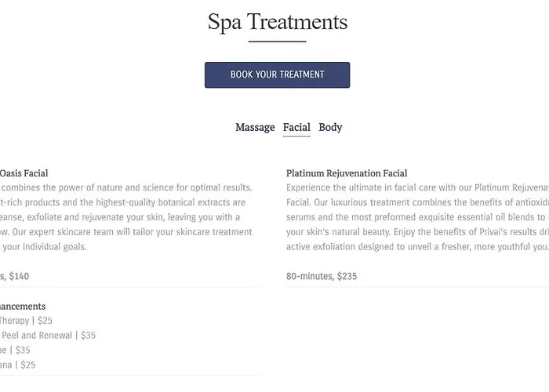Click the third enhancement priced $35
The width and height of the screenshot is (549, 392).
[x=16, y=350]
